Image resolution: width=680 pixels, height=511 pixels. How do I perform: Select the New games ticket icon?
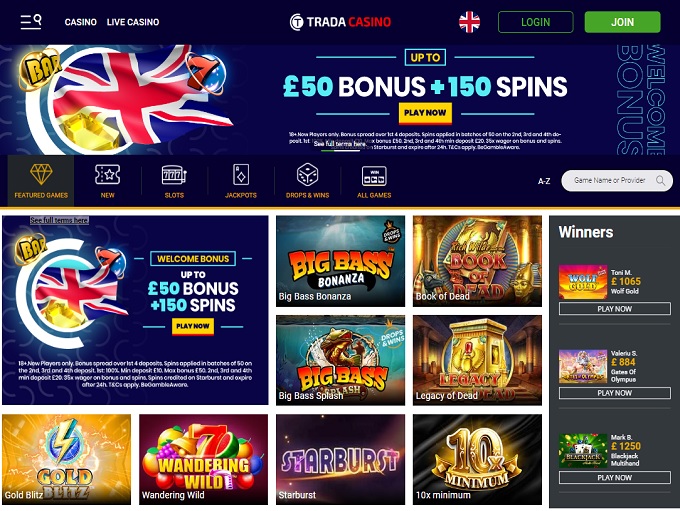[108, 174]
